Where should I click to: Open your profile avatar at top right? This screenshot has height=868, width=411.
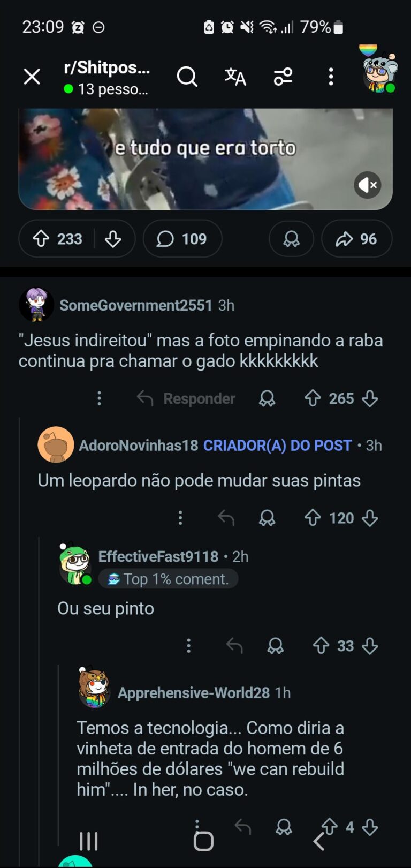click(x=379, y=72)
